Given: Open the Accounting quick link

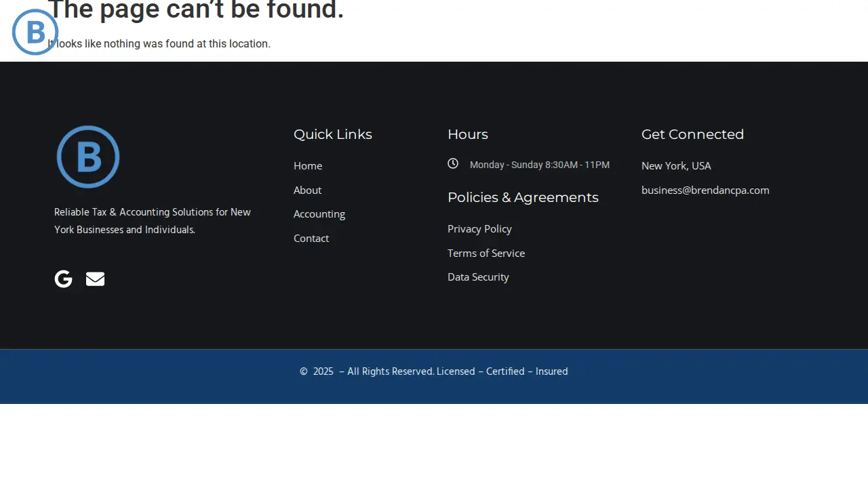Looking at the screenshot, I should click(319, 214).
